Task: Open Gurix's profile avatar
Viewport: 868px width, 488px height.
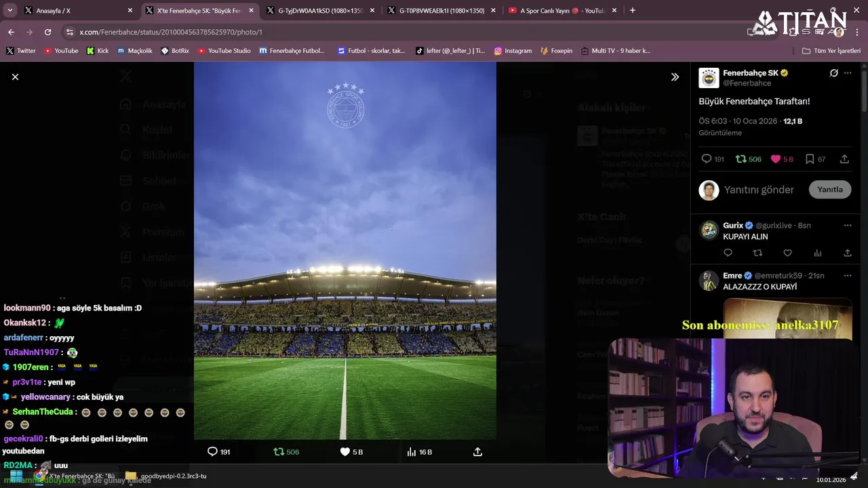Action: pyautogui.click(x=709, y=230)
